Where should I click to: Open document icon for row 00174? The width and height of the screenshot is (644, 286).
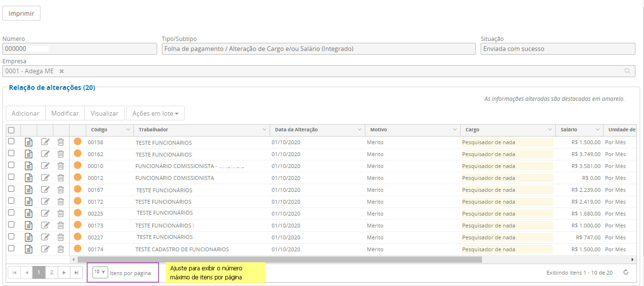click(x=29, y=248)
